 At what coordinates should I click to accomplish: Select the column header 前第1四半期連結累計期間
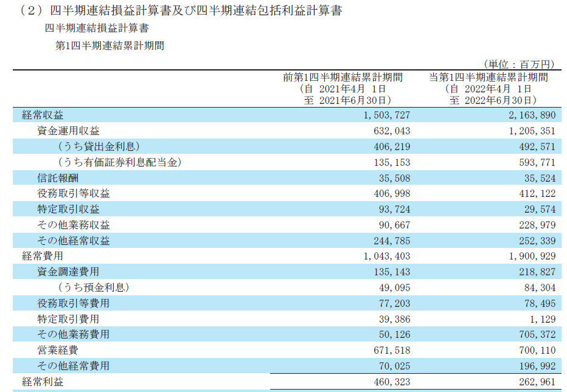[x=343, y=77]
